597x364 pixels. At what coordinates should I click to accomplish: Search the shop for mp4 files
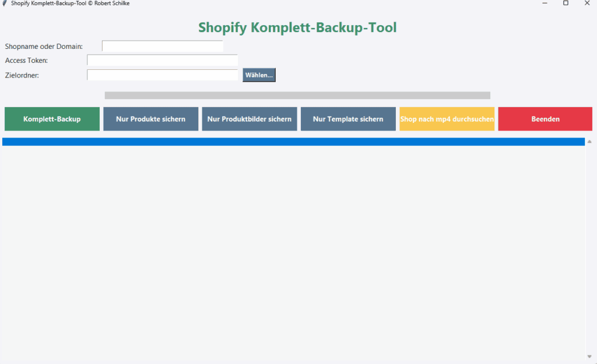click(447, 118)
